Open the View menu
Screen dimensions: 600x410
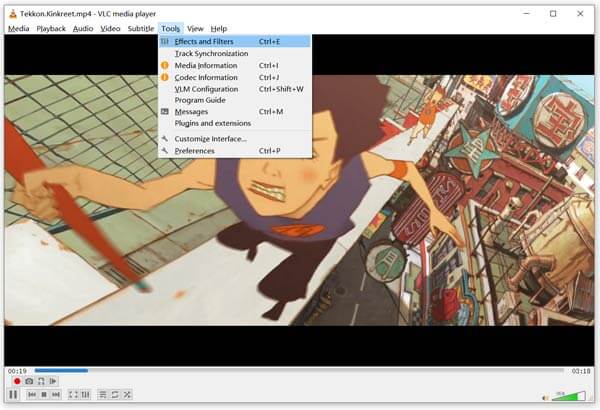[195, 29]
